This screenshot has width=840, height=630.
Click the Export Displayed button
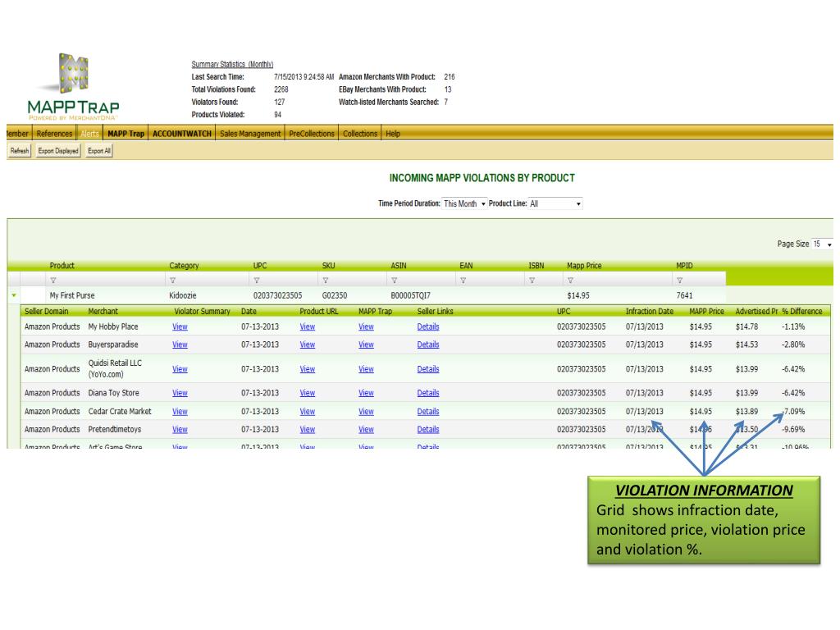58,151
